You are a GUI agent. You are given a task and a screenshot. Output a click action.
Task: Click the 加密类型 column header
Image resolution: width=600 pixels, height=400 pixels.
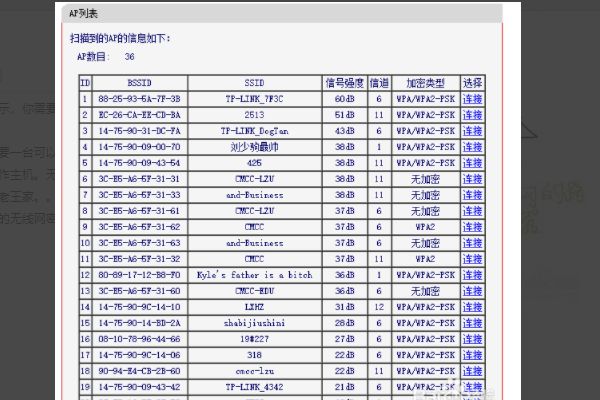(425, 83)
